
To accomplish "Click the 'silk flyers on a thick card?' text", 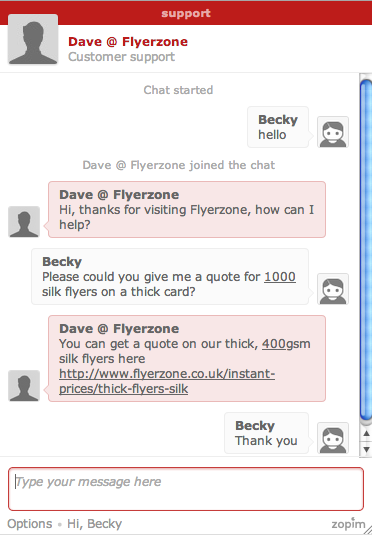I will coord(119,292).
